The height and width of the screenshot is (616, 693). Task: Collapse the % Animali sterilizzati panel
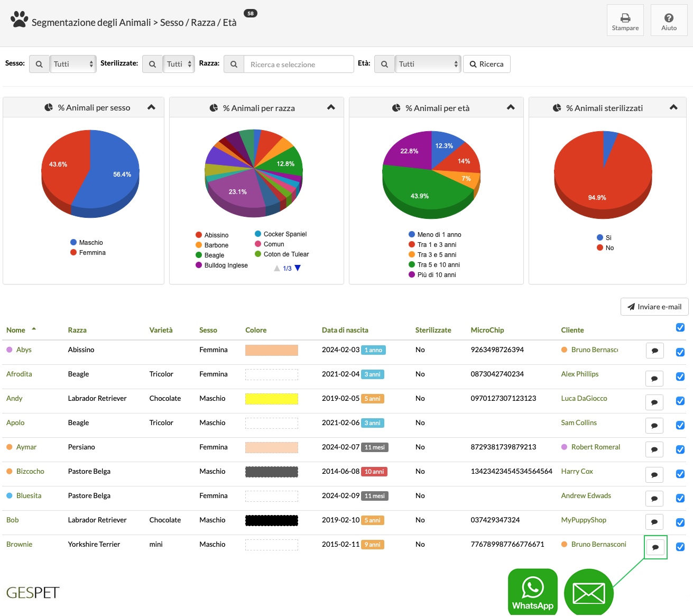click(673, 107)
